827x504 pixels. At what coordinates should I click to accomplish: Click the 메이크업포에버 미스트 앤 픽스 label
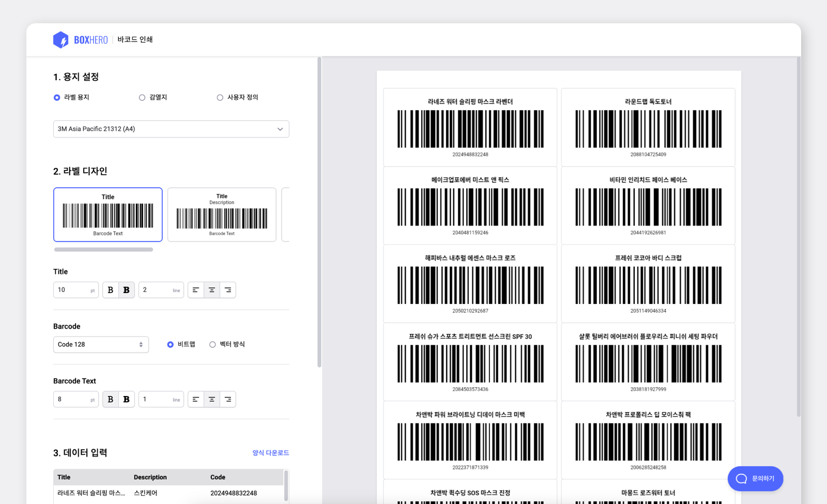tap(470, 205)
